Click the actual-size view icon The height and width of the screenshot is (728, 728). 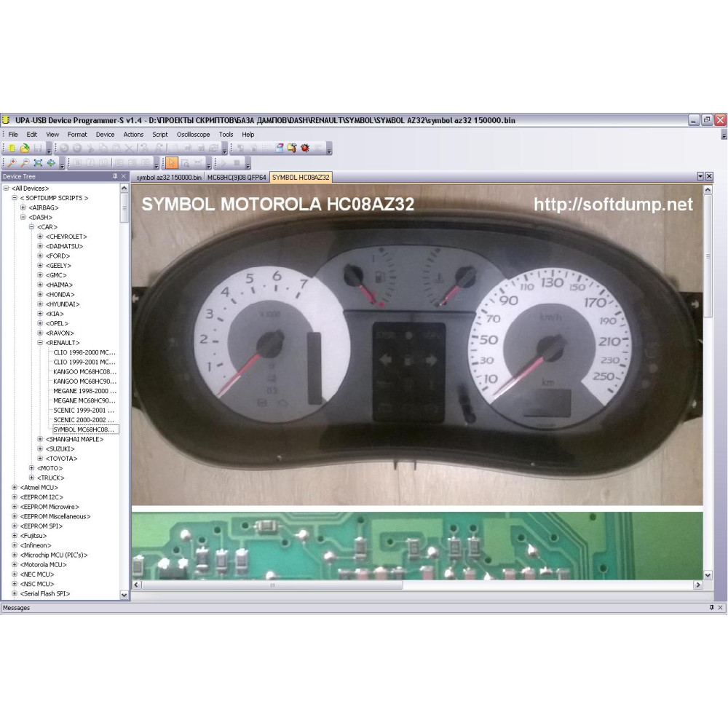(x=51, y=163)
